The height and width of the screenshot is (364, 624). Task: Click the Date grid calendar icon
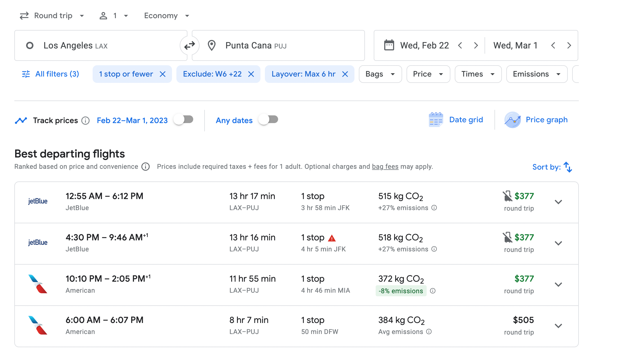436,120
